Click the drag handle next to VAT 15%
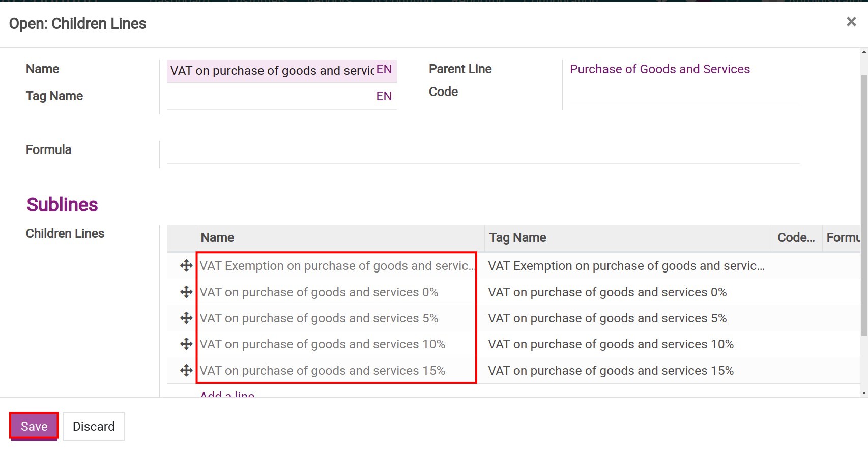 186,370
